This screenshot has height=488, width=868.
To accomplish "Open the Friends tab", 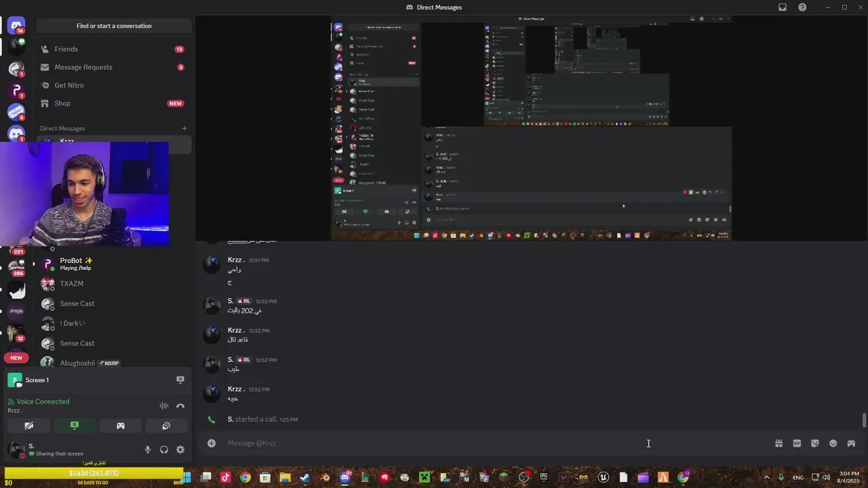I will point(114,49).
